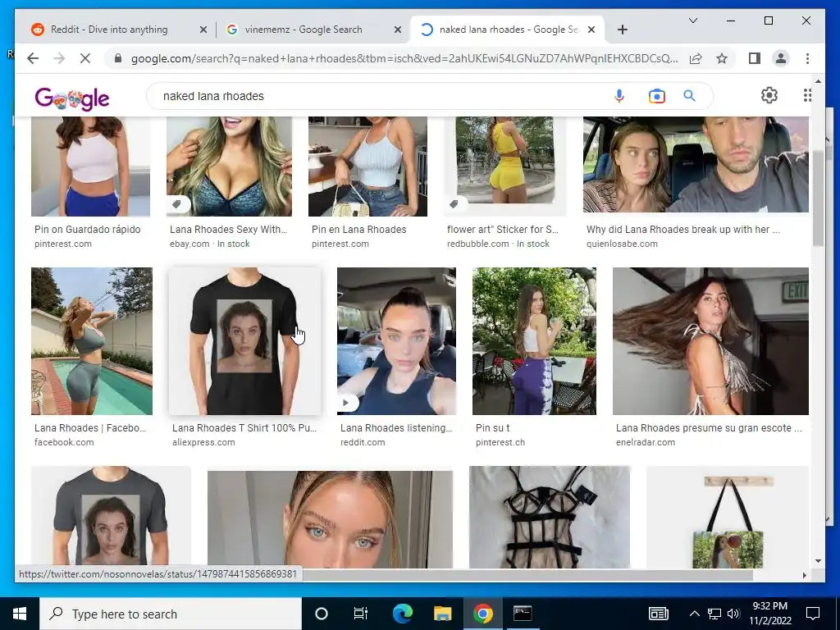Switch to the vinememz - Google Search tab
The width and height of the screenshot is (840, 630).
(x=304, y=30)
